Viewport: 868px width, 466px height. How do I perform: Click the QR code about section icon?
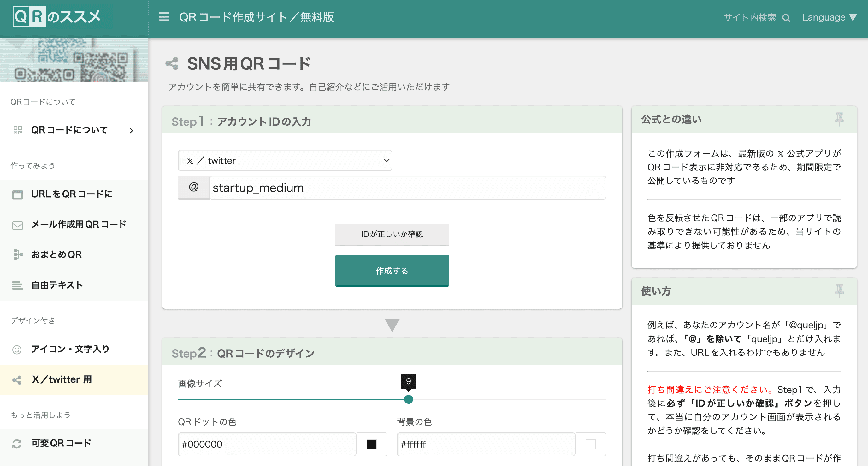coord(17,129)
